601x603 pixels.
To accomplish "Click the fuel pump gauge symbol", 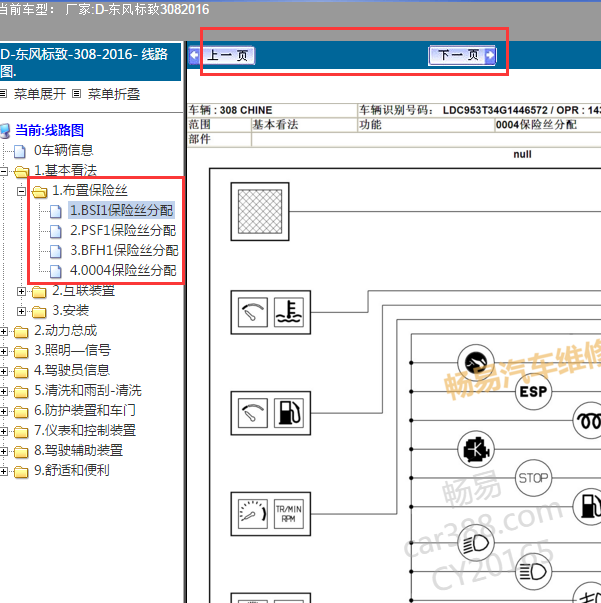I will (289, 413).
